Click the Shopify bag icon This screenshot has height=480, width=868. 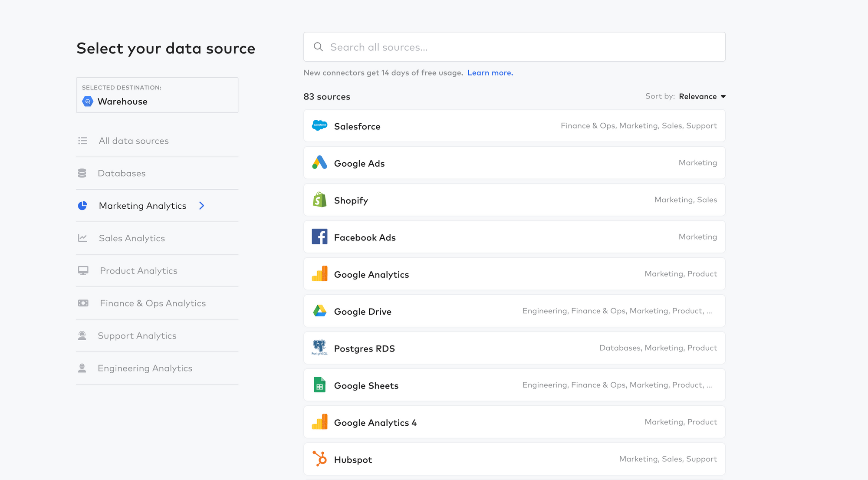coord(319,200)
